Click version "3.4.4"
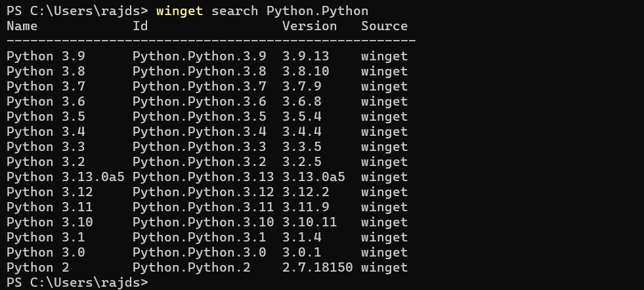644x290 pixels. (301, 131)
